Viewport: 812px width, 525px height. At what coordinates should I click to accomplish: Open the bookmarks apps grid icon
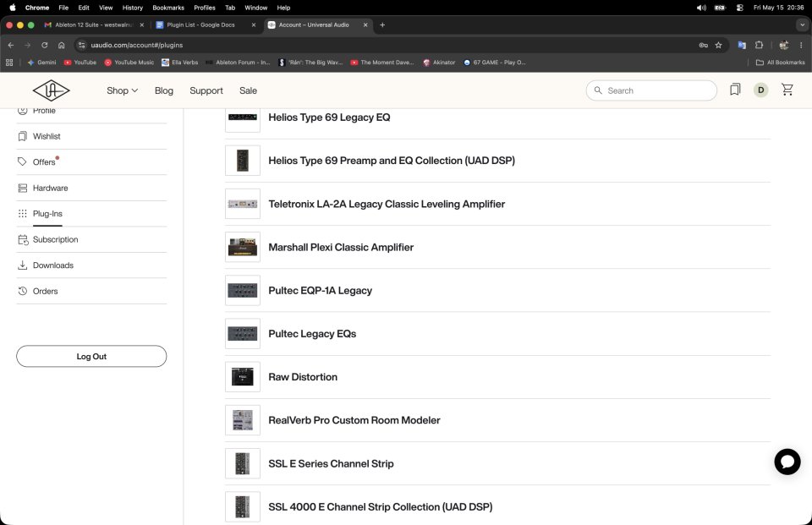point(9,62)
